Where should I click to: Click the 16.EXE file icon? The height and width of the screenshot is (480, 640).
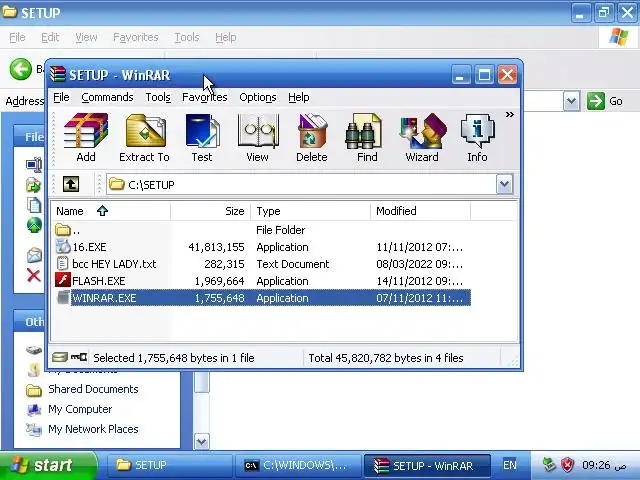pyautogui.click(x=63, y=247)
